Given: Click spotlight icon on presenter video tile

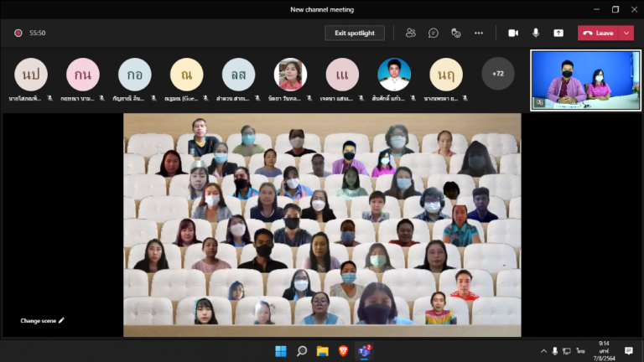Looking at the screenshot, I should [540, 102].
